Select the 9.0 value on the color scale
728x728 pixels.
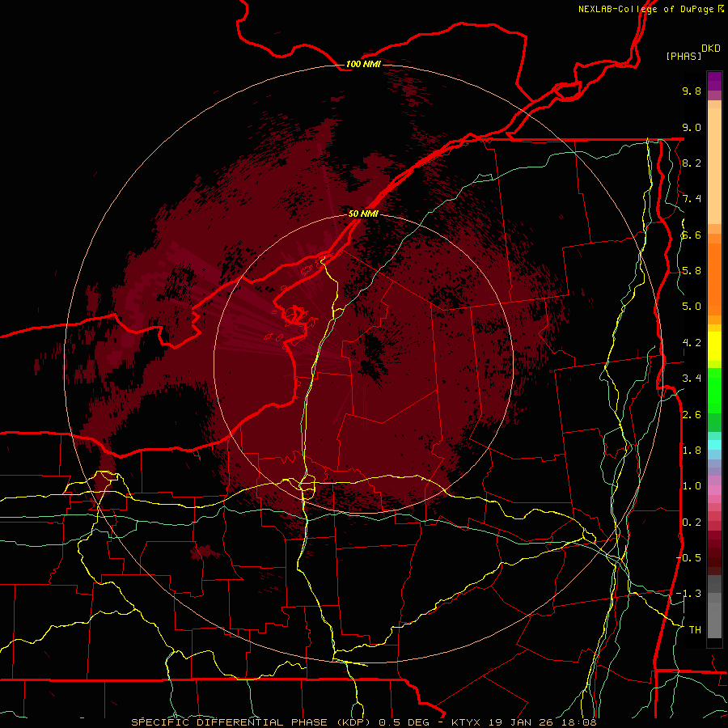coord(692,127)
